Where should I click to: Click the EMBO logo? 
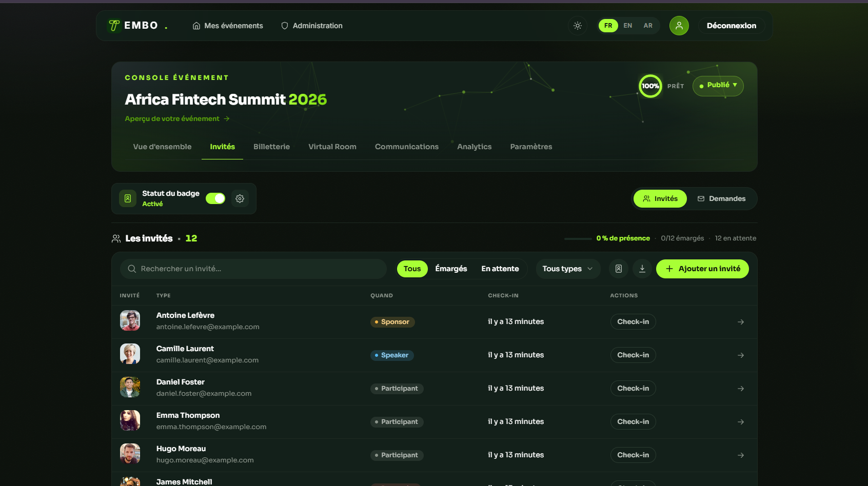click(137, 26)
